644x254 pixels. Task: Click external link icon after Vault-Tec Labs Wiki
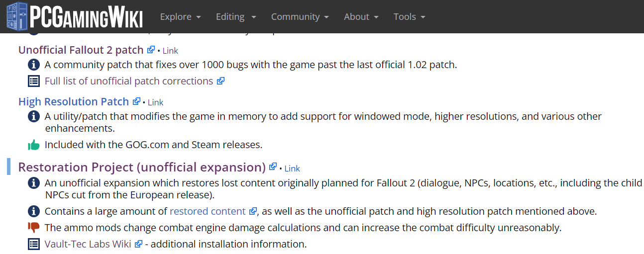[139, 244]
